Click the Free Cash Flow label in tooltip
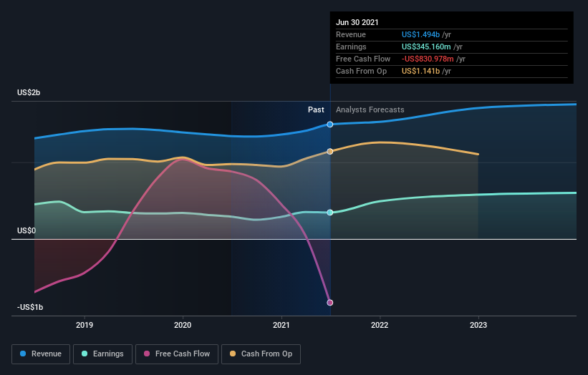The height and width of the screenshot is (375, 588). 363,59
